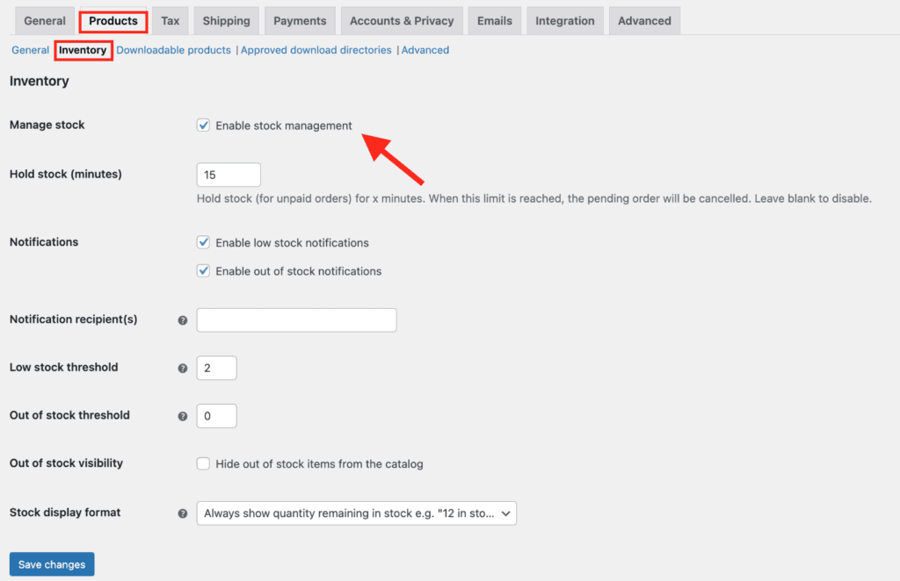Click the Low stock threshold number field

tap(217, 368)
